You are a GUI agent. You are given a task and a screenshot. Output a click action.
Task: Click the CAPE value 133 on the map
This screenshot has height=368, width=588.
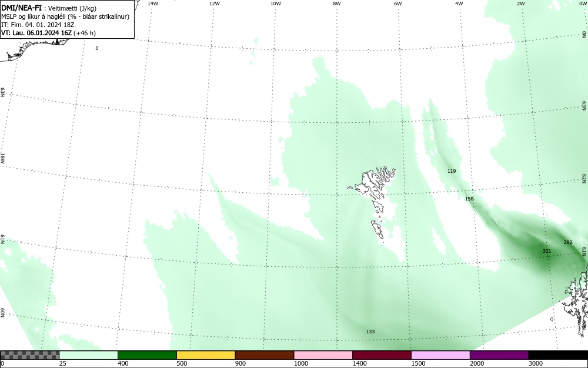tap(370, 332)
